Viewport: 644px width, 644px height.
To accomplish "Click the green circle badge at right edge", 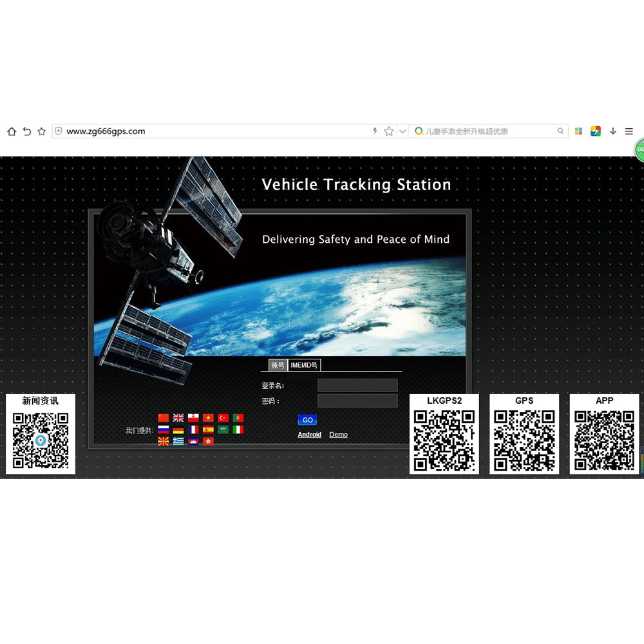I will point(639,150).
